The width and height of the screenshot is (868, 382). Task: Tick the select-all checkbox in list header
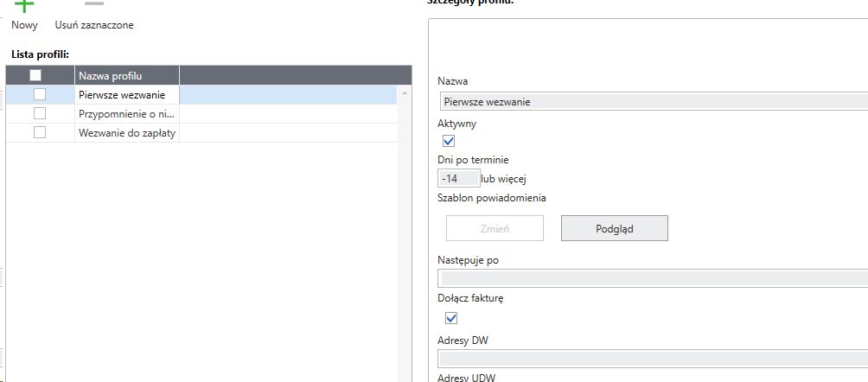pos(35,76)
